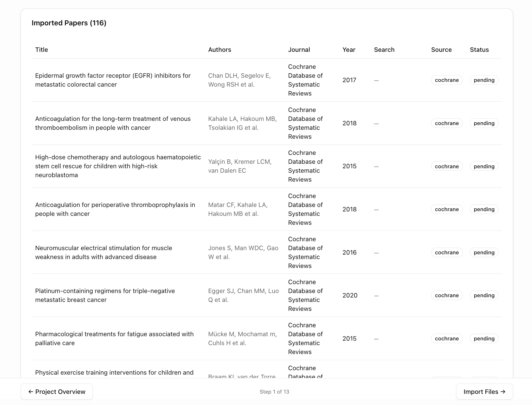Click authors Chan DLH, Segelov E

[x=240, y=80]
